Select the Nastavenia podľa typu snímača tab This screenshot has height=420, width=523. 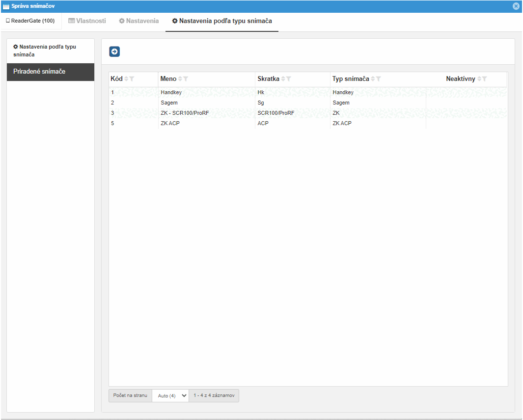tap(222, 21)
